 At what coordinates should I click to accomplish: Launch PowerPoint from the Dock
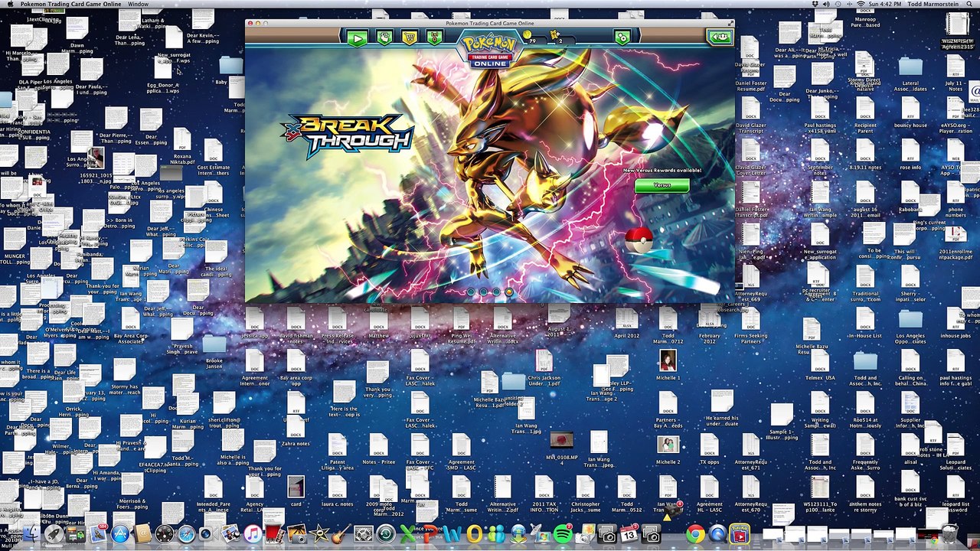pyautogui.click(x=430, y=533)
